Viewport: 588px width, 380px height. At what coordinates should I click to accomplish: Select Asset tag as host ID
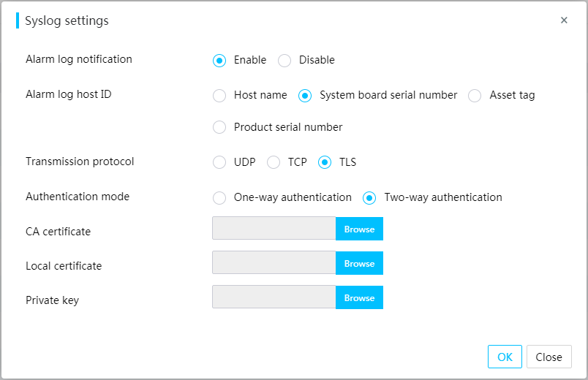point(475,96)
